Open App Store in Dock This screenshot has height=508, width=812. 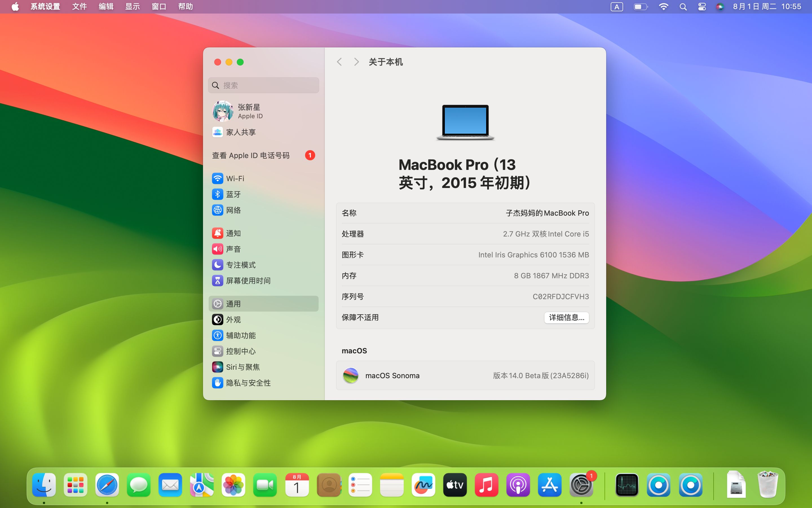coord(549,485)
